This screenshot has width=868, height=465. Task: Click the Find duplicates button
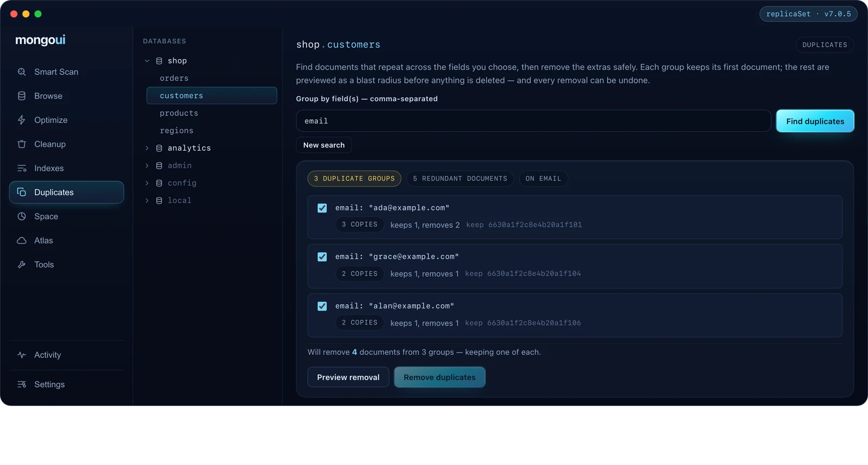pos(815,121)
